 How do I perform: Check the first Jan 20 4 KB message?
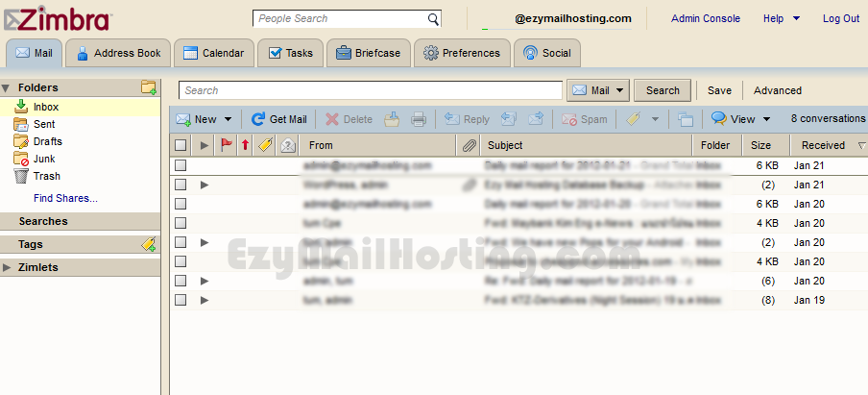pos(181,223)
